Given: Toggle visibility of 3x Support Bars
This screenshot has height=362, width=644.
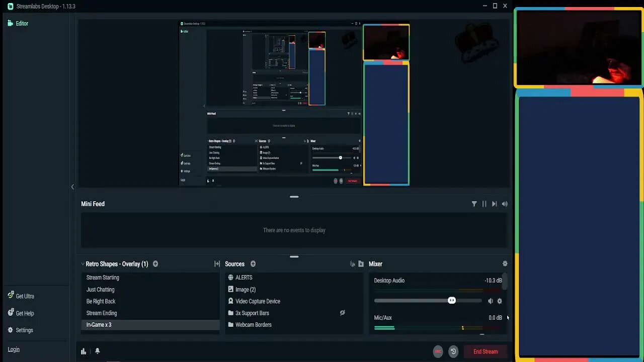Looking at the screenshot, I should coord(342,313).
